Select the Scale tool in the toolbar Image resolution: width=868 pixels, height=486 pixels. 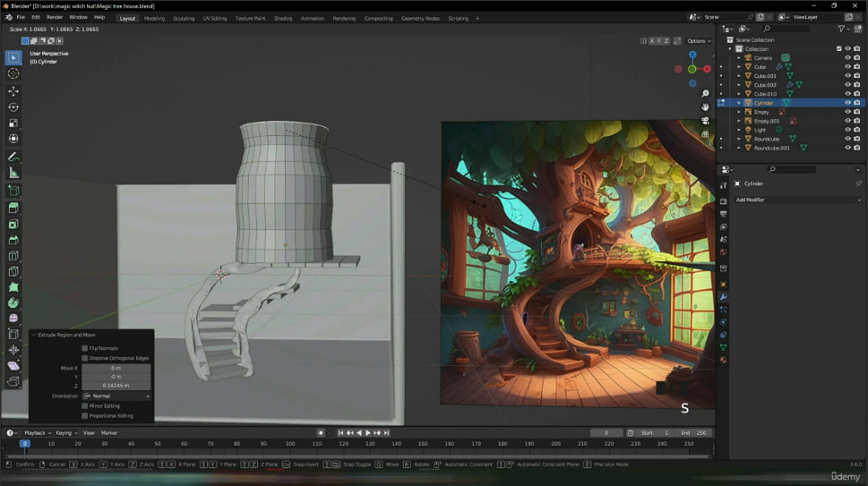point(13,124)
